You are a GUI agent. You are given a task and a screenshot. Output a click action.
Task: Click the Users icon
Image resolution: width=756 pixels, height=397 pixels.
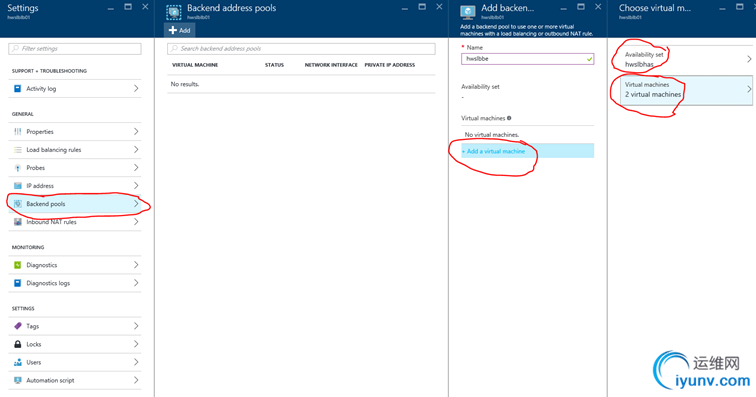17,362
